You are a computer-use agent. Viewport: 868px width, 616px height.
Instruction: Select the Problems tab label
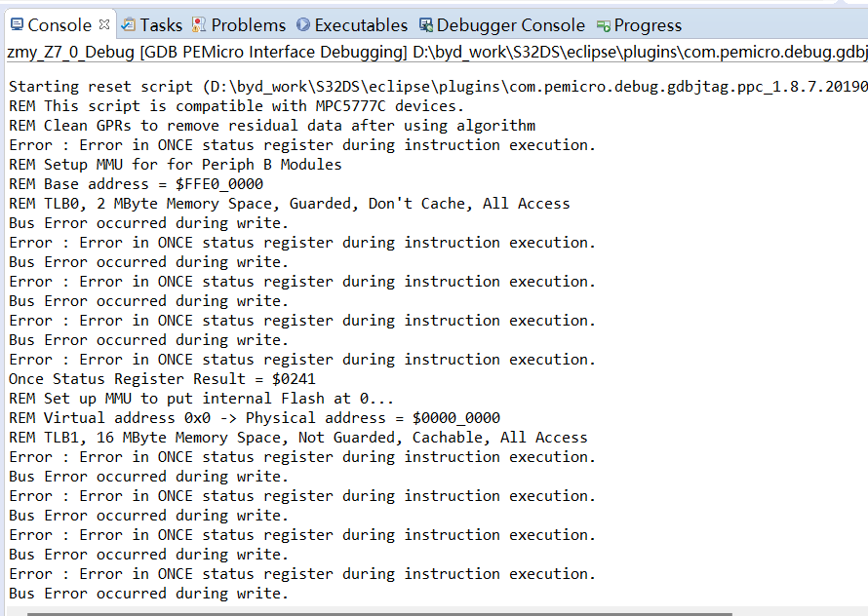(248, 25)
